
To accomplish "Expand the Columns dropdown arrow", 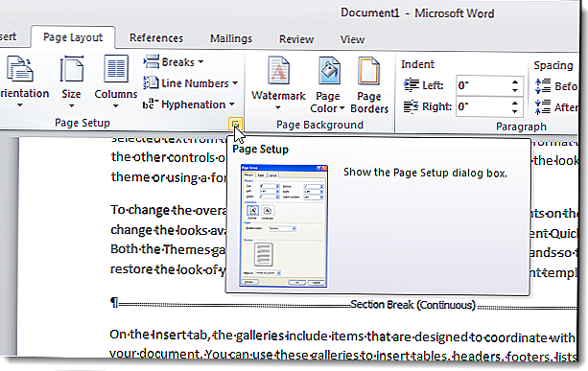I will [115, 106].
